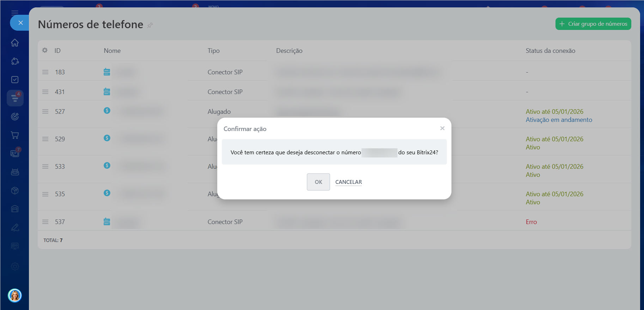This screenshot has width=644, height=310.
Task: Open the CRM funnel icon in the sidebar
Action: pos(15,98)
